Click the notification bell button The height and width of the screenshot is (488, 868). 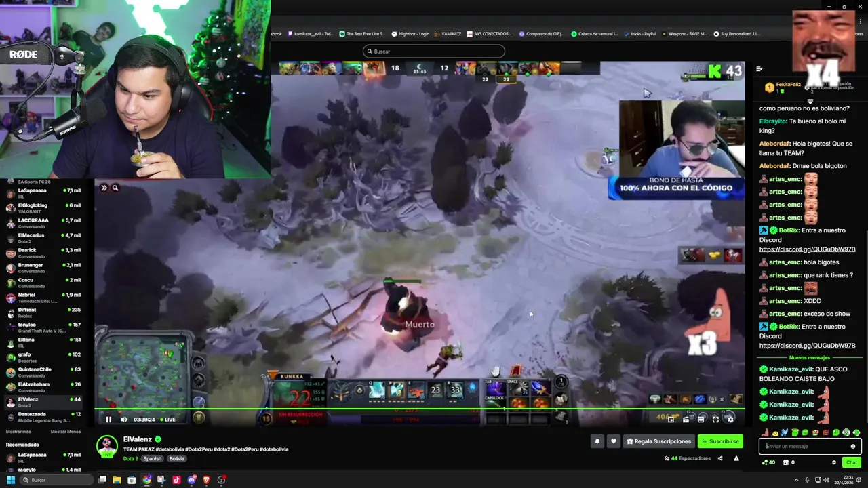pyautogui.click(x=597, y=441)
